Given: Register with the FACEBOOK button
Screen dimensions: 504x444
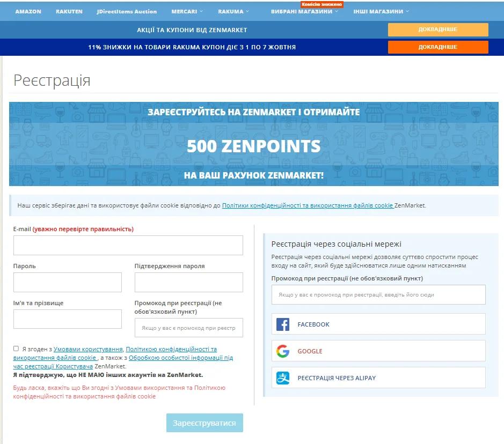Looking at the screenshot, I should tap(378, 324).
